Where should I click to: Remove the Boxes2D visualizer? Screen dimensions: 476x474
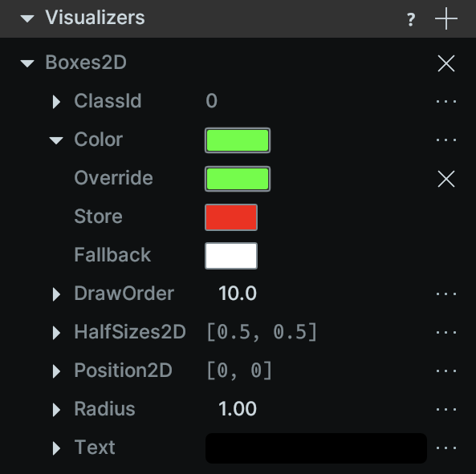point(446,63)
